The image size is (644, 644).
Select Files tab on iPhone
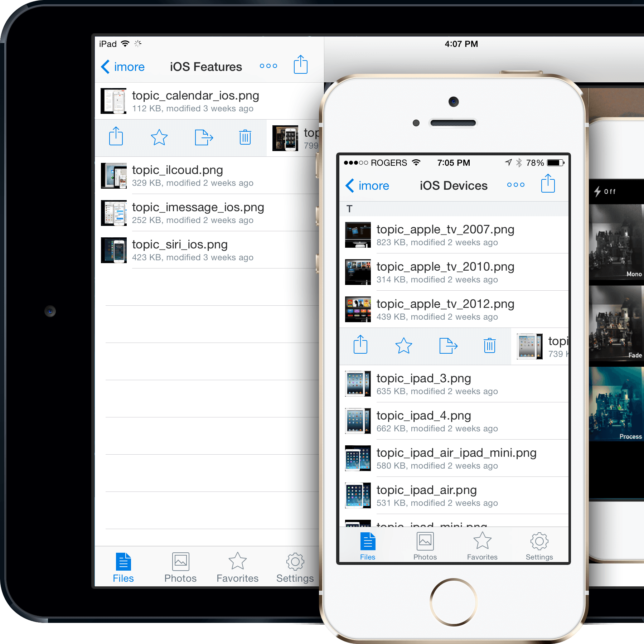[x=368, y=546]
